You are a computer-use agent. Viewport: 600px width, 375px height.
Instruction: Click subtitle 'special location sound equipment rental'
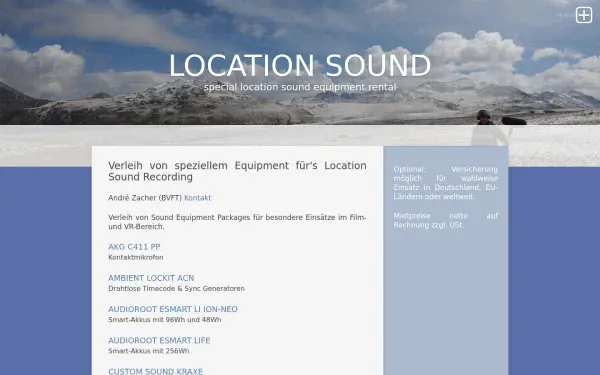(x=300, y=87)
